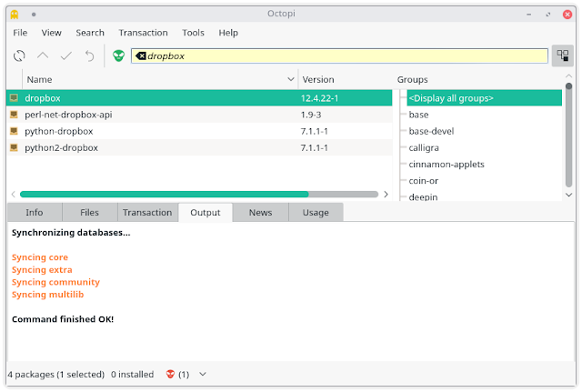This screenshot has width=582, height=392.
Task: Select the python2-dropbox package
Action: (199, 147)
